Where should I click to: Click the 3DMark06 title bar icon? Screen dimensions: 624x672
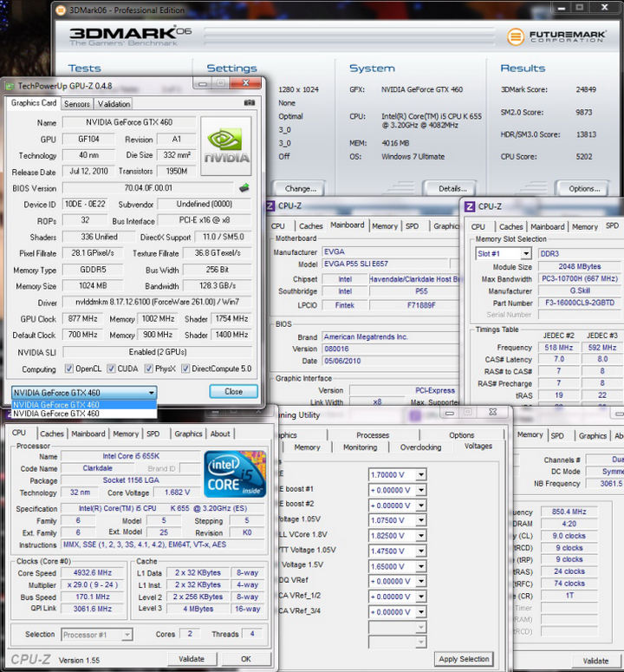[x=62, y=10]
